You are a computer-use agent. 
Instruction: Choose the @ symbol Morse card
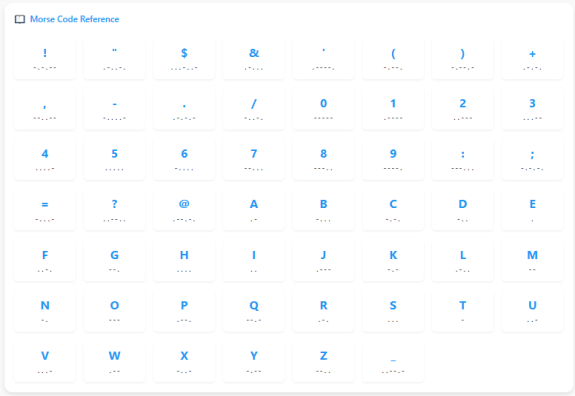[x=184, y=209]
